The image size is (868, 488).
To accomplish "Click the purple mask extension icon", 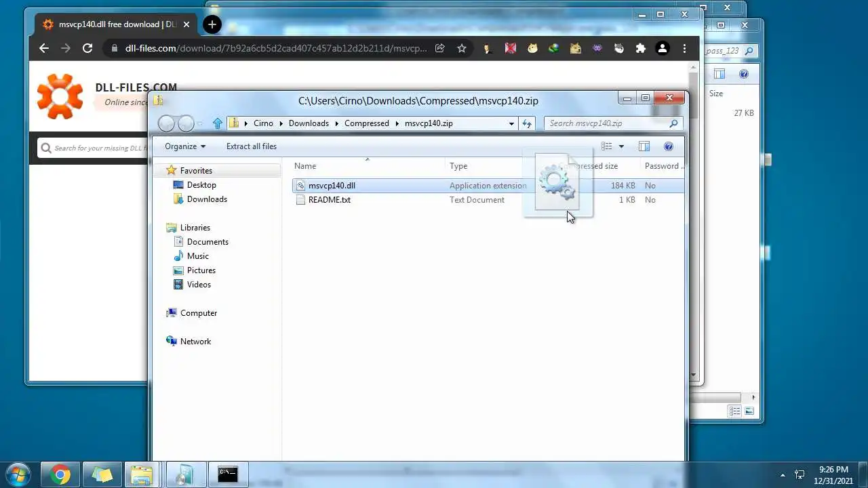I will coord(597,48).
